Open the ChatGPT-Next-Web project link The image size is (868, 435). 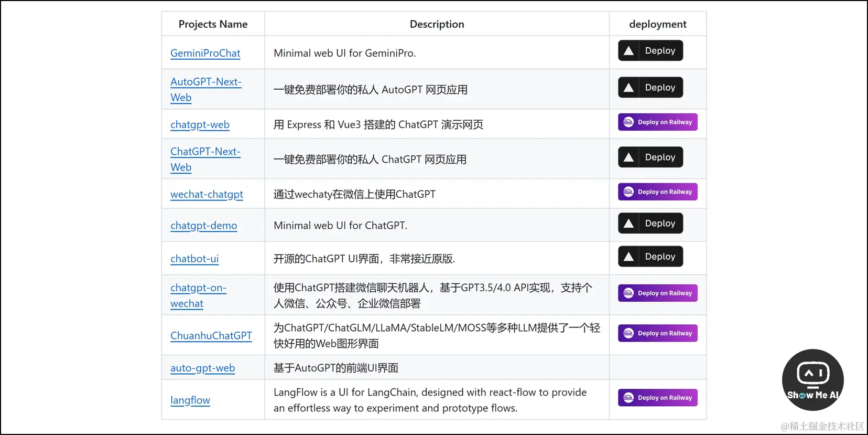(205, 159)
